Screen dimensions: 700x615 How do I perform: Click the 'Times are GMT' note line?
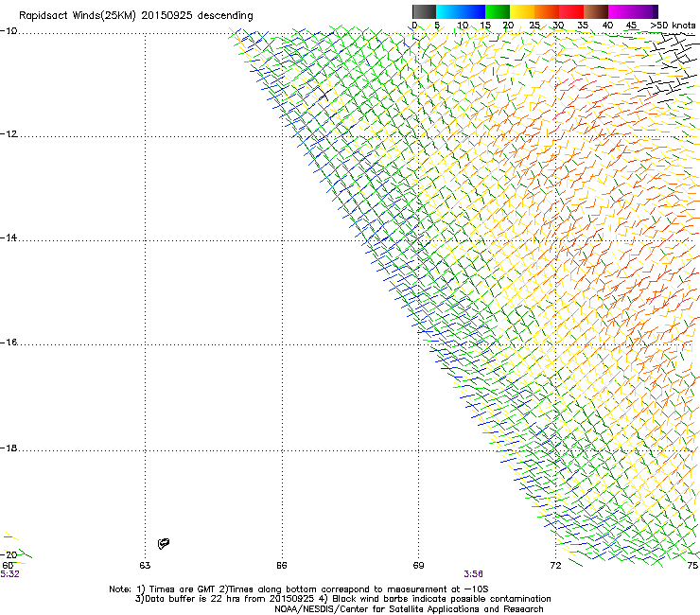click(x=299, y=589)
